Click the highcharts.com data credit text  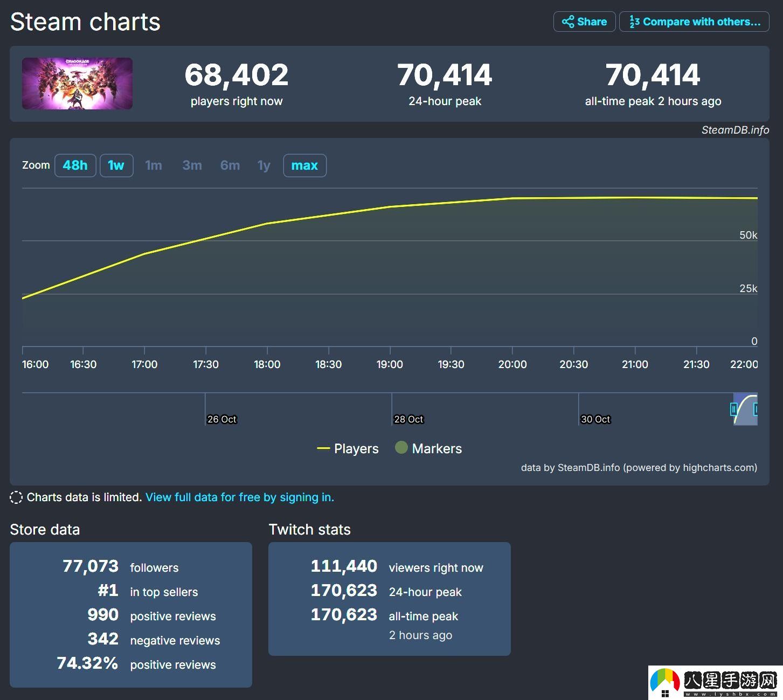click(639, 467)
